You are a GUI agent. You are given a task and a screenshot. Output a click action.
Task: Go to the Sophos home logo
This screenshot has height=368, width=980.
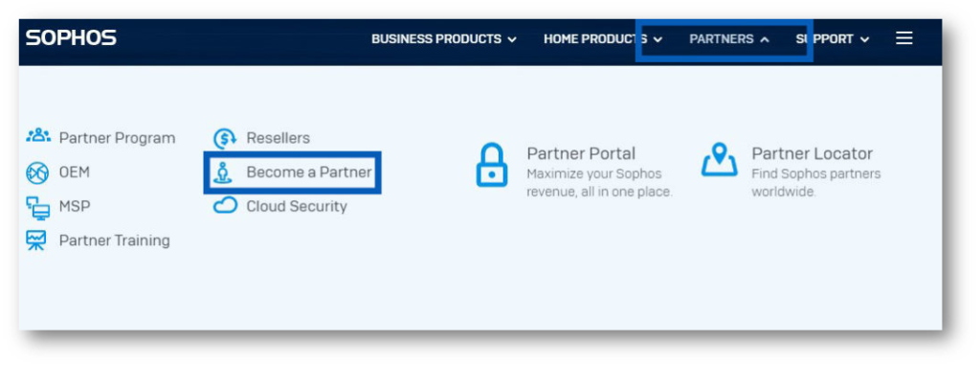pos(71,38)
